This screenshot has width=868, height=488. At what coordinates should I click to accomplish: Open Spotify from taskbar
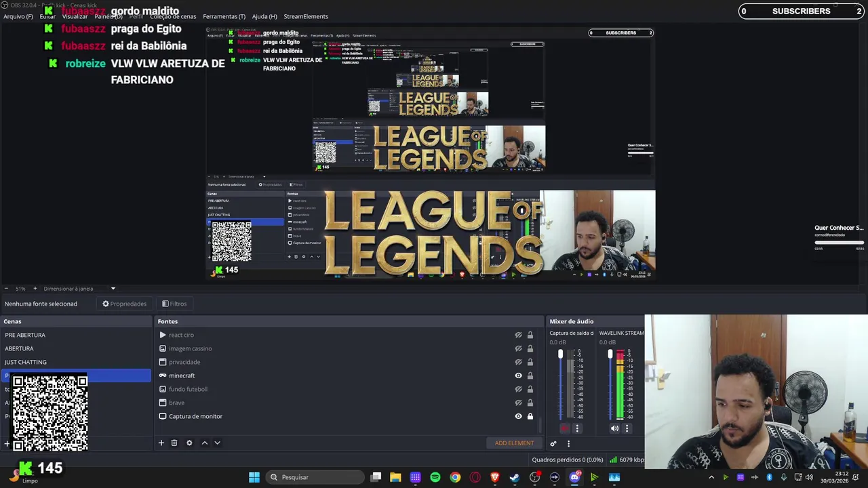tap(435, 477)
